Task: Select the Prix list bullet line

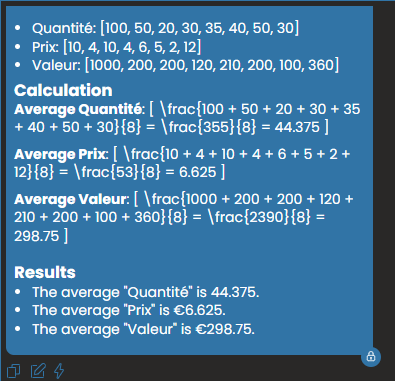Action: click(117, 47)
